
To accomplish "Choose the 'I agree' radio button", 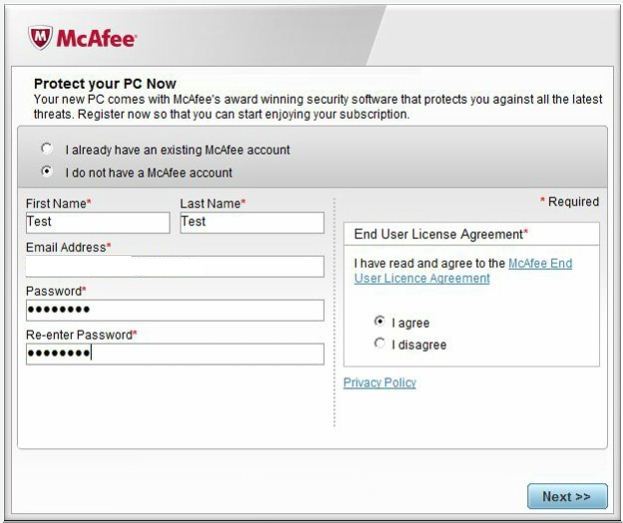I will (379, 321).
